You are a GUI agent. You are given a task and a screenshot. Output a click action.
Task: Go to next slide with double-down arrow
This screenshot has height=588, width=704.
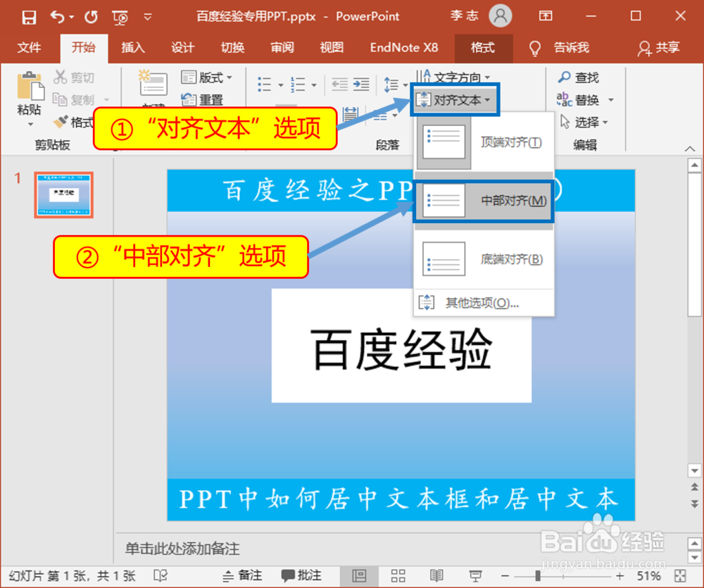point(695,503)
